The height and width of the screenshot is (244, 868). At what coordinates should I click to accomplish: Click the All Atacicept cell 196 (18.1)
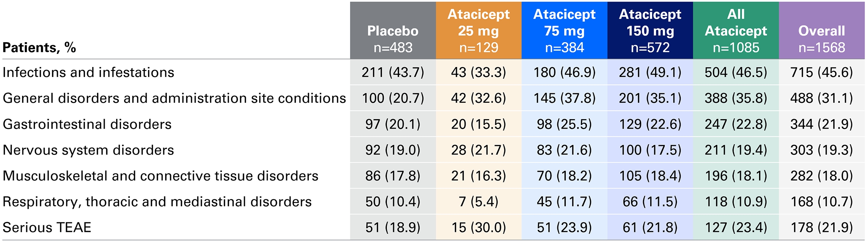(x=736, y=176)
